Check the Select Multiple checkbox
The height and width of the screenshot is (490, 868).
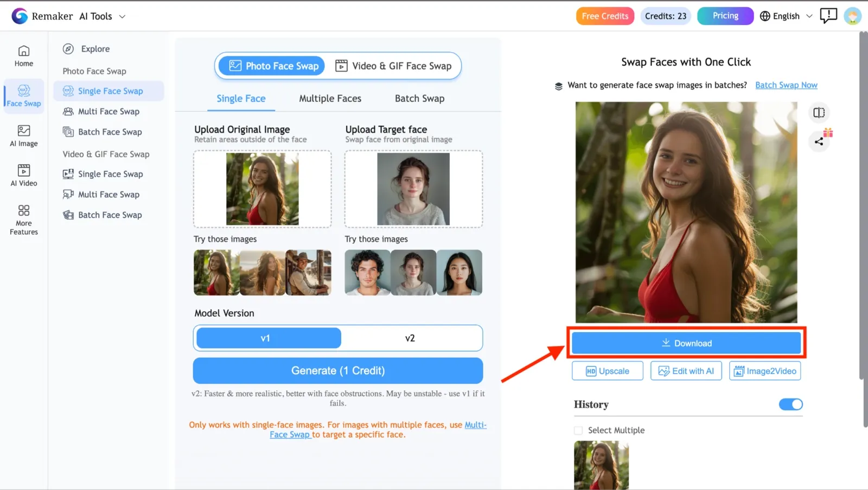point(578,430)
